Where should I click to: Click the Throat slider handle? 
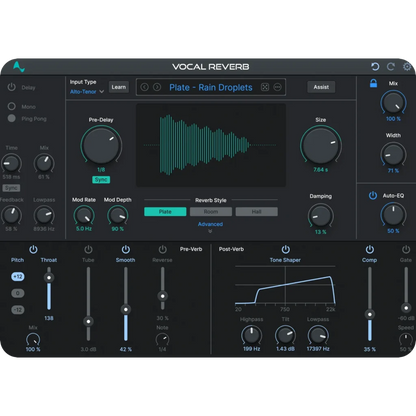[x=49, y=278]
